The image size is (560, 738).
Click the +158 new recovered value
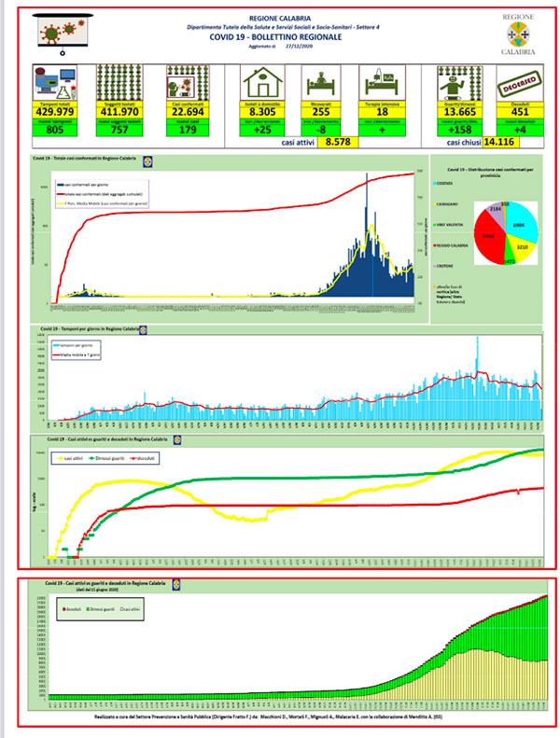(460, 130)
